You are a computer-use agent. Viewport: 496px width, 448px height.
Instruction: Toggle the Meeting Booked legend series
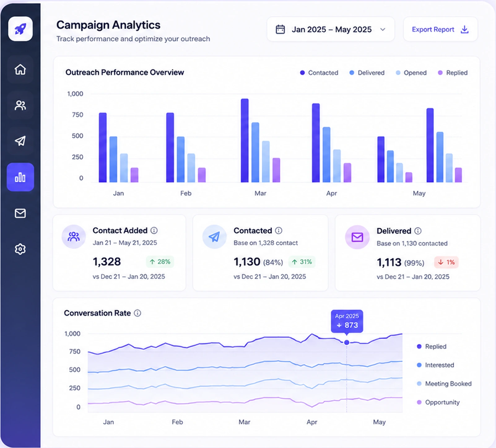coord(444,384)
